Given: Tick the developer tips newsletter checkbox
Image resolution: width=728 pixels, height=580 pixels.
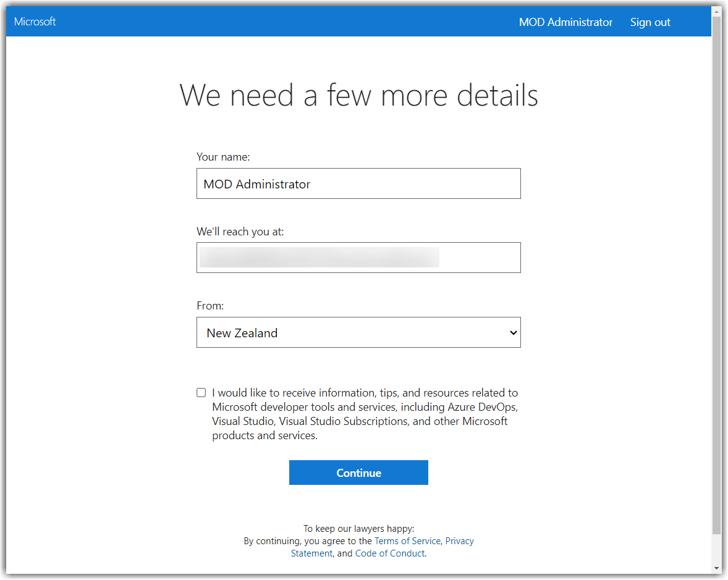Looking at the screenshot, I should tap(201, 393).
